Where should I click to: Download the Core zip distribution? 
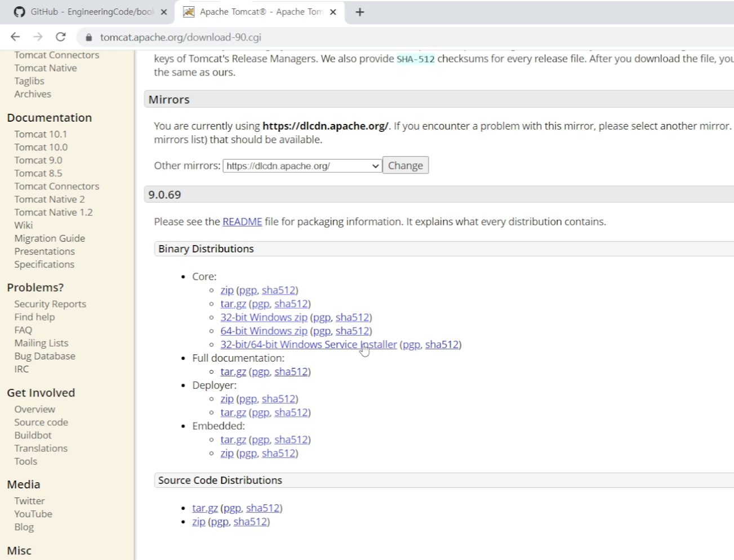coord(227,290)
